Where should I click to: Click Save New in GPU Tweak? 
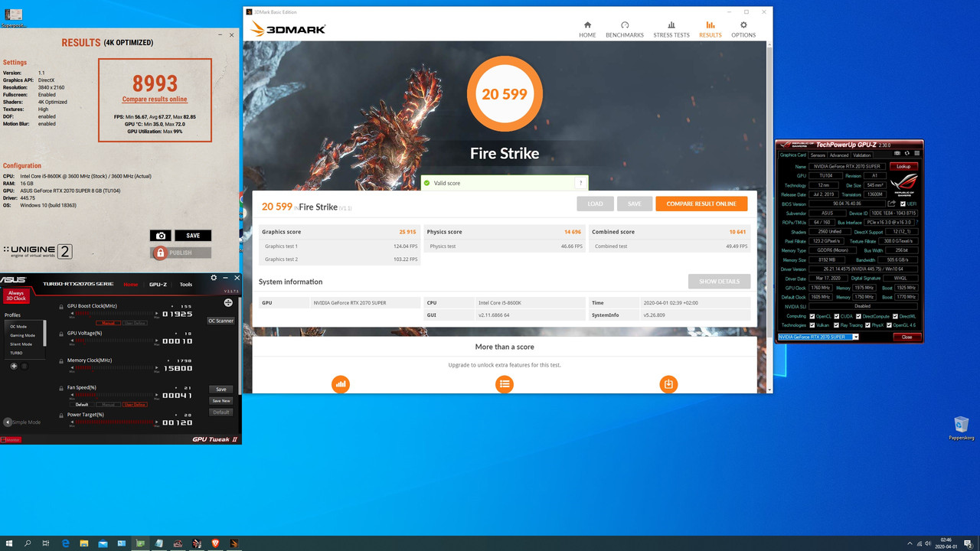click(x=220, y=401)
